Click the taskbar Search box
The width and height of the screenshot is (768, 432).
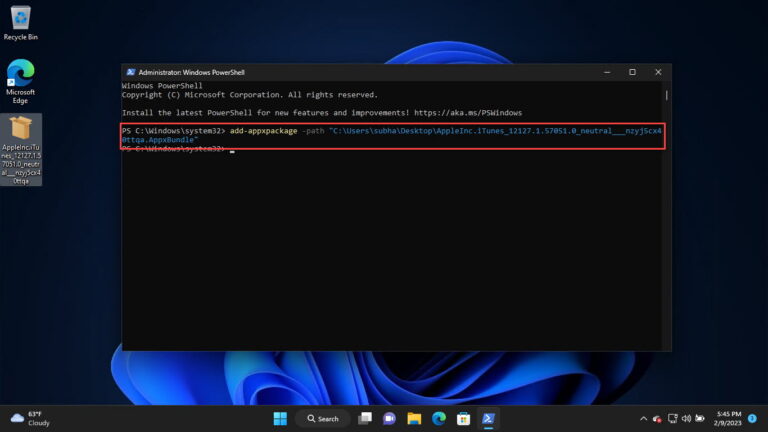point(323,419)
